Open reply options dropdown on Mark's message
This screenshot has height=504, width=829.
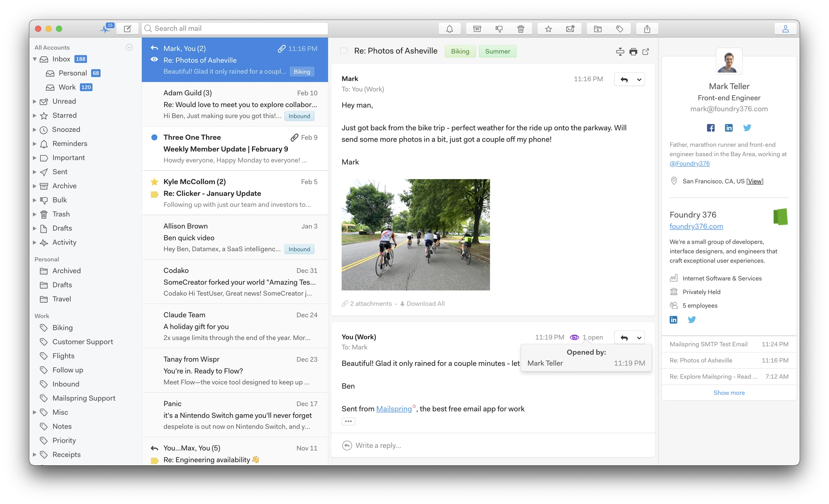(x=639, y=79)
